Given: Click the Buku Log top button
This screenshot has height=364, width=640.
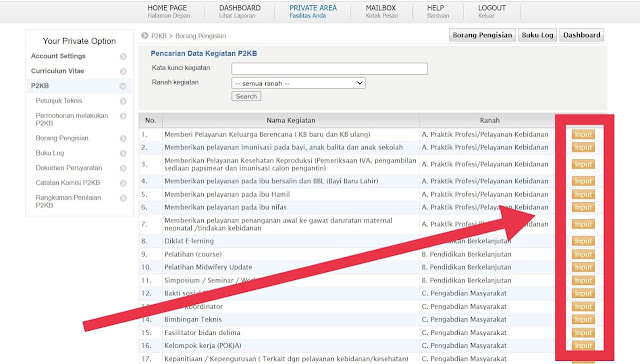Looking at the screenshot, I should point(537,35).
